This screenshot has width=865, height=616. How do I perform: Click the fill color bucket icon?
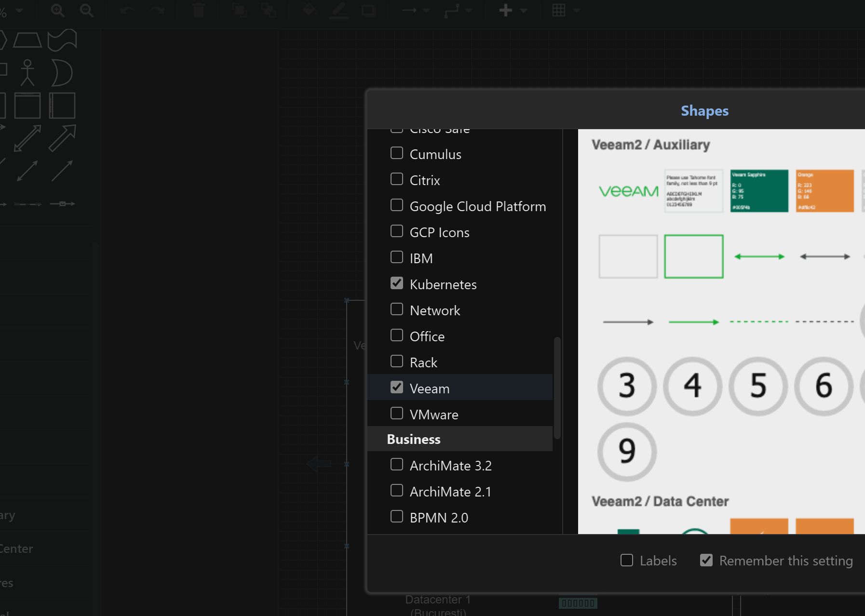[309, 10]
